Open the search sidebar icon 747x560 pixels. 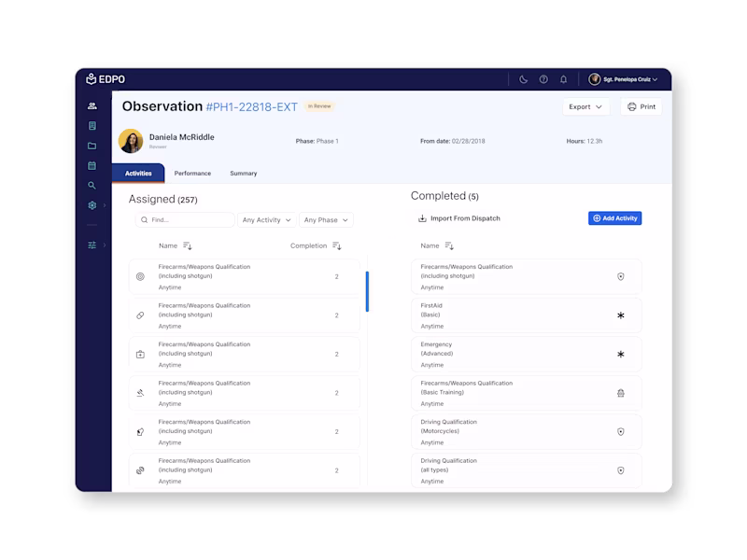92,186
